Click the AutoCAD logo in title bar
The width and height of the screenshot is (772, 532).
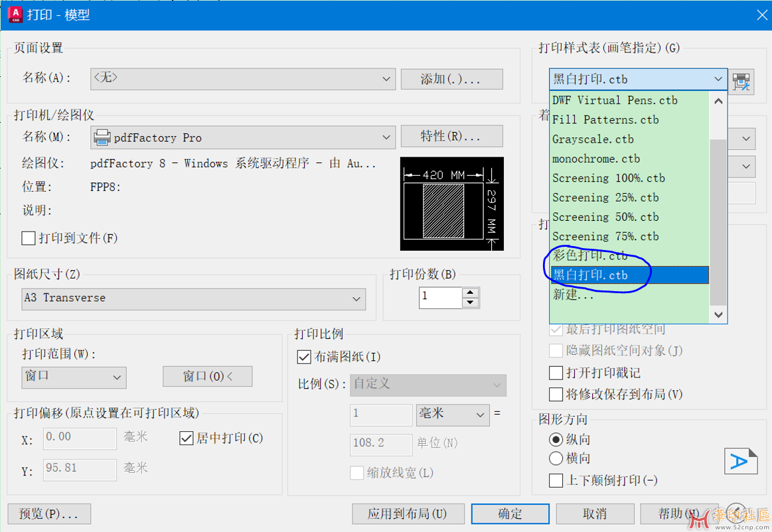[15, 15]
